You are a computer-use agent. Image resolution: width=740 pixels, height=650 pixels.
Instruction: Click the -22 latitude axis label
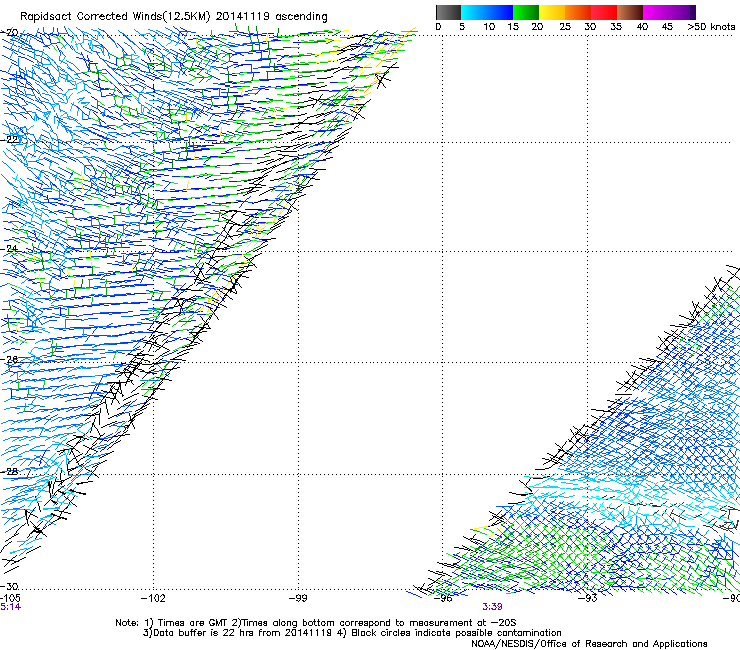[10, 140]
